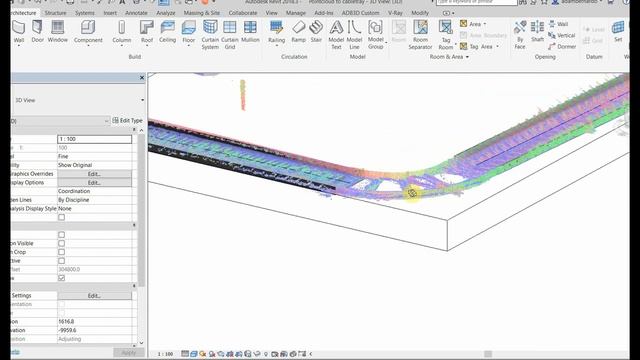Toggle the 'n Crop' annotation checkbox
The height and width of the screenshot is (360, 640).
[61, 252]
